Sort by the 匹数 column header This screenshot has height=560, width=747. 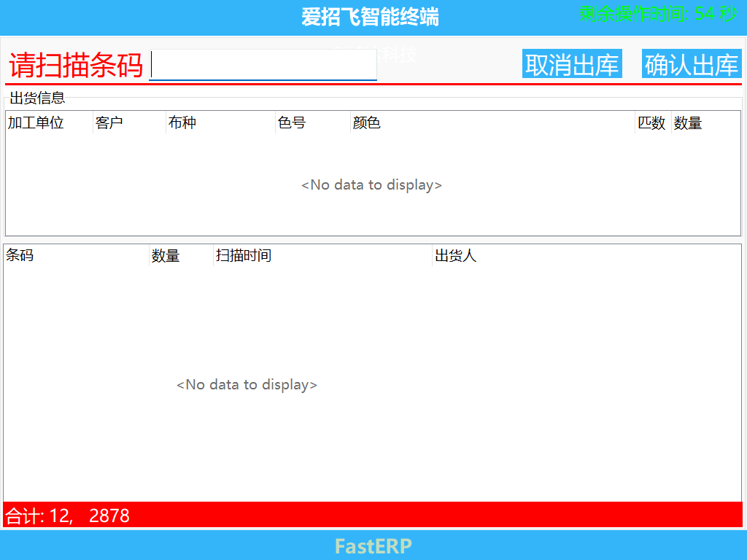[x=651, y=122]
